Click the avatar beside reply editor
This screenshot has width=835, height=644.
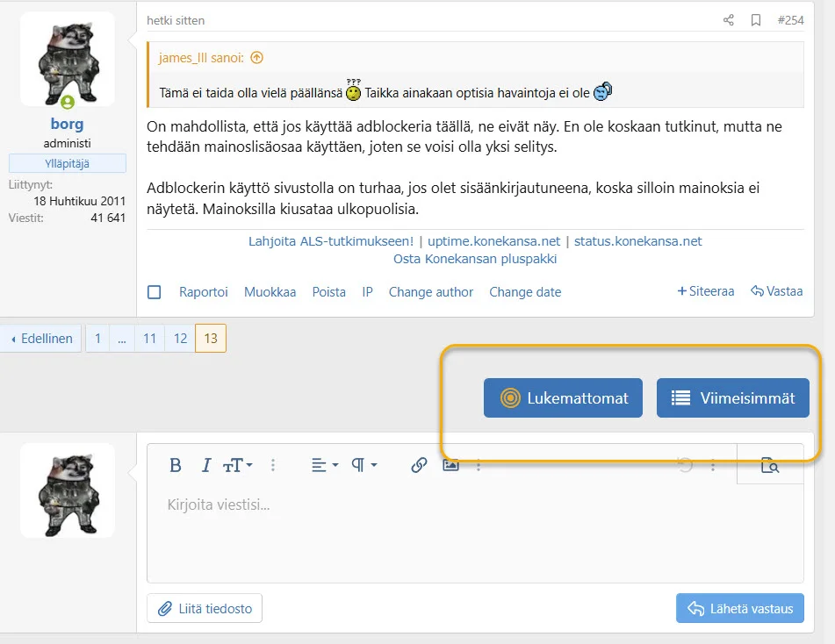(68, 490)
